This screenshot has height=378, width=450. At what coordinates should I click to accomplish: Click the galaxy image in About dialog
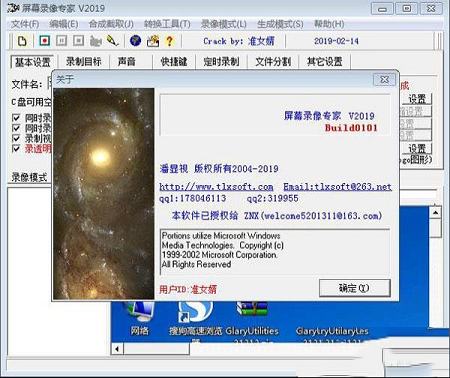pyautogui.click(x=104, y=194)
